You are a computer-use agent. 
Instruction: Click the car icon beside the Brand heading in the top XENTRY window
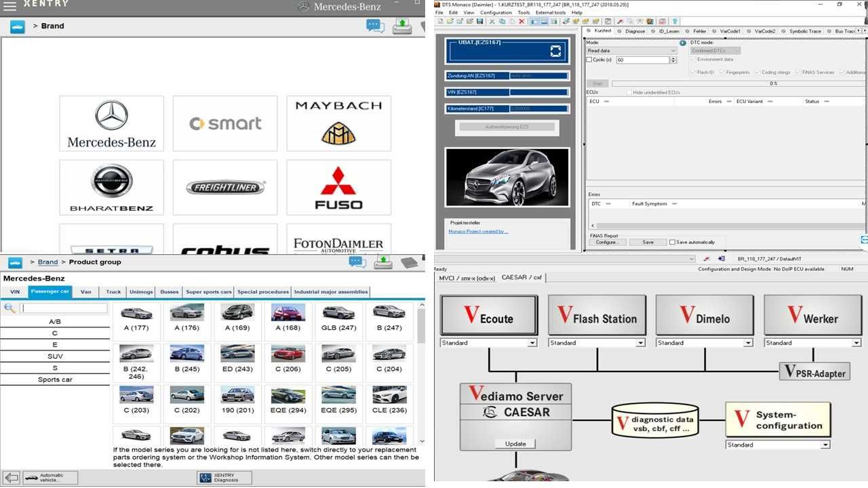click(17, 26)
